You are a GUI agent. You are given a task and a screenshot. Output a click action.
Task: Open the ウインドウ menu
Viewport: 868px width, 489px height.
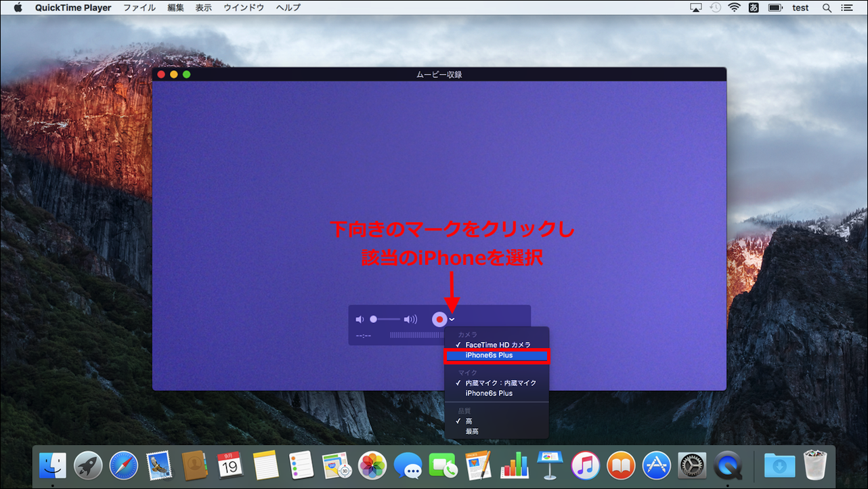(244, 7)
